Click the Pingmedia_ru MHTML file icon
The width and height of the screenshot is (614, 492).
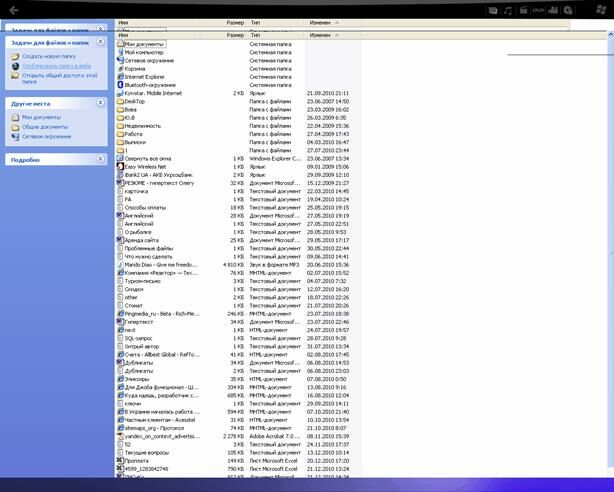click(120, 314)
